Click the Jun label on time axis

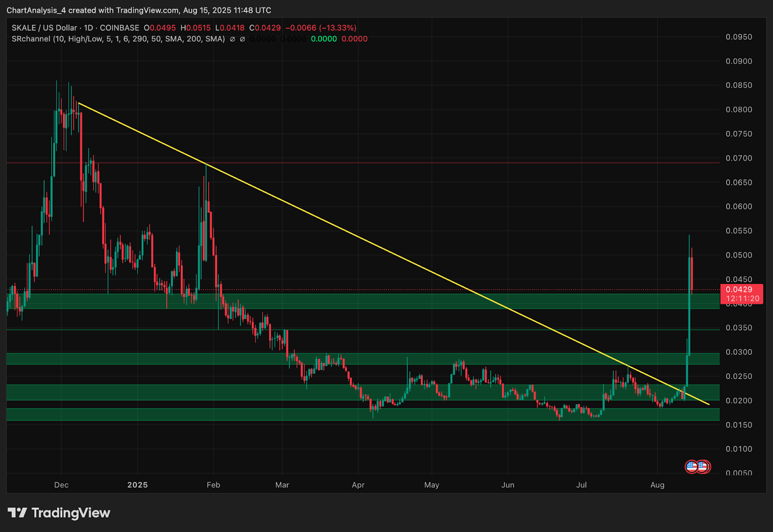click(x=508, y=485)
